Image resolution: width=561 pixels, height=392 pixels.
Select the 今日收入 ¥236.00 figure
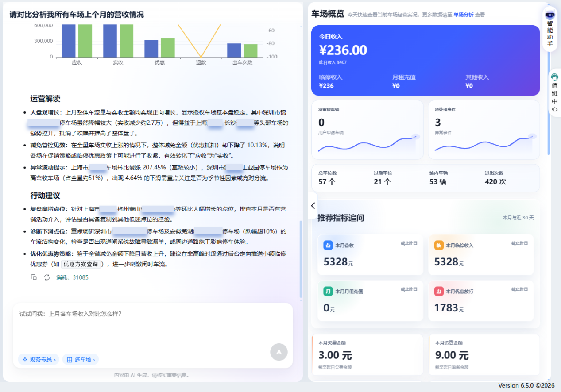click(x=343, y=50)
